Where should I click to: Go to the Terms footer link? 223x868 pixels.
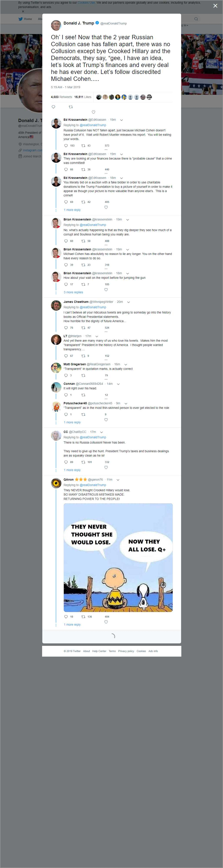[x=112, y=651]
